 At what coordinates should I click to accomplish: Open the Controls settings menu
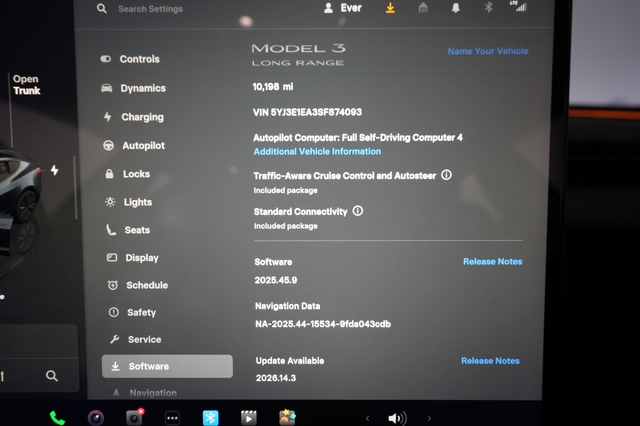pyautogui.click(x=130, y=59)
